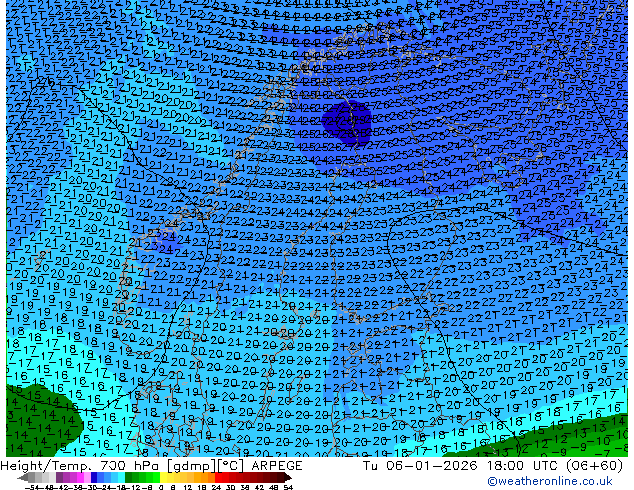Click the dark maroon right arrow end of legend
Viewport: 634px width, 490px height.
pyautogui.click(x=288, y=477)
